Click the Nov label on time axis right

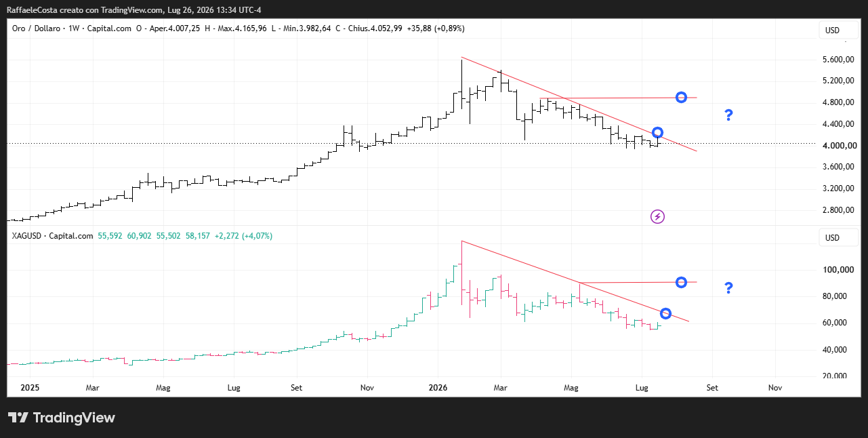tap(775, 388)
